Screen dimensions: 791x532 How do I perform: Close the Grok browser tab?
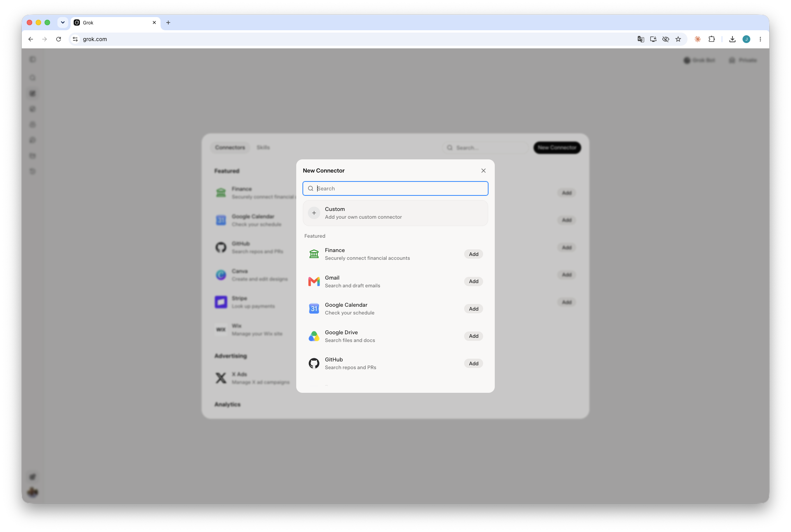[x=154, y=22]
